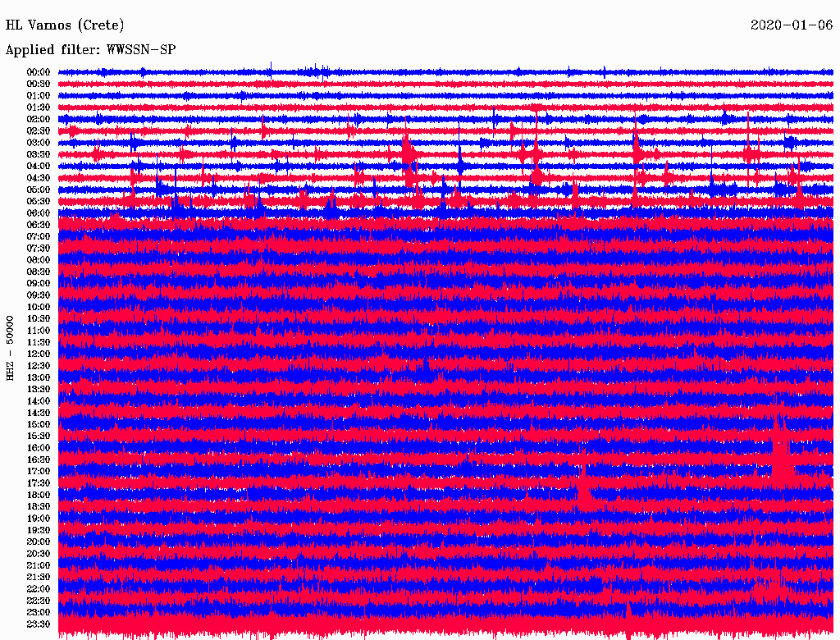Image resolution: width=840 pixels, height=640 pixels.
Task: Click the 01:00 time label
Action: pyautogui.click(x=39, y=95)
